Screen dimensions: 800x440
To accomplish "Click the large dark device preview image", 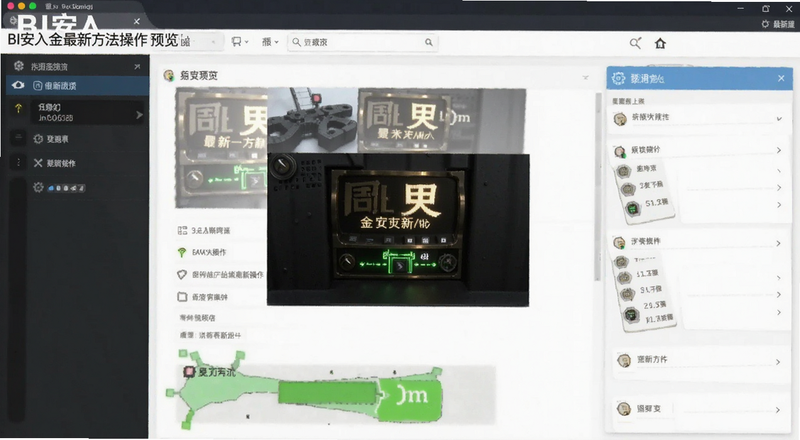I will (398, 230).
